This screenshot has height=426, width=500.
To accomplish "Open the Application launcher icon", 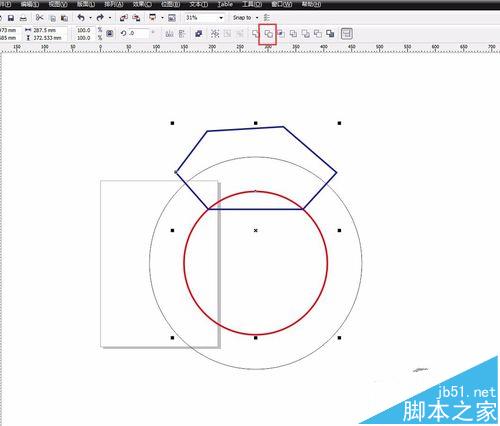I will pyautogui.click(x=153, y=17).
